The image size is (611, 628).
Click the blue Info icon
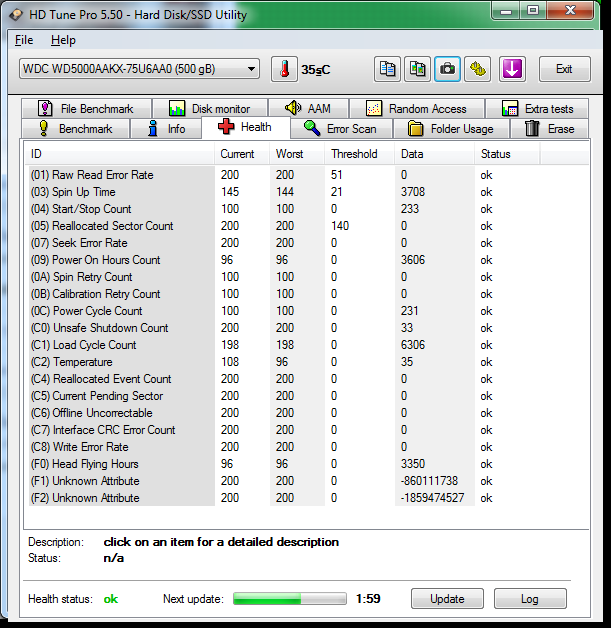[x=153, y=128]
